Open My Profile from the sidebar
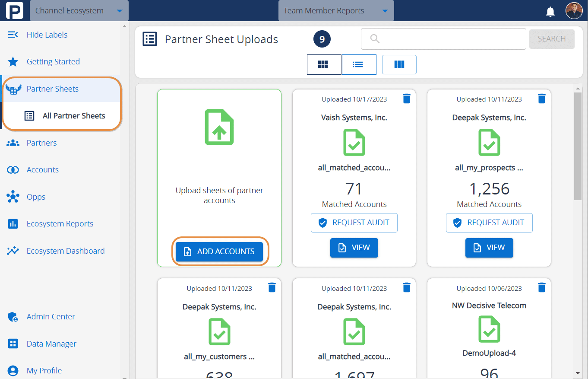 coord(44,370)
